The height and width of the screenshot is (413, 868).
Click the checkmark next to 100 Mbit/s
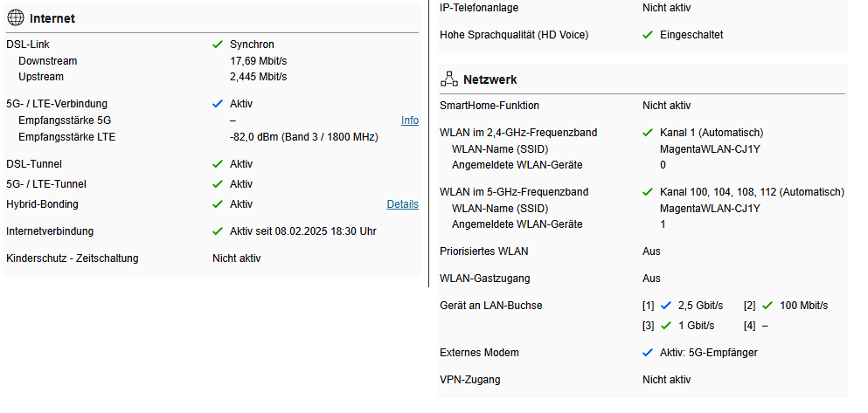[767, 306]
